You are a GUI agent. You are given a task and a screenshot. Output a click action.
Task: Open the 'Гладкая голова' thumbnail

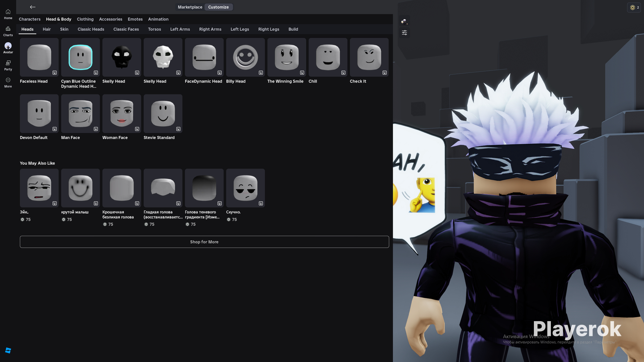(x=163, y=188)
